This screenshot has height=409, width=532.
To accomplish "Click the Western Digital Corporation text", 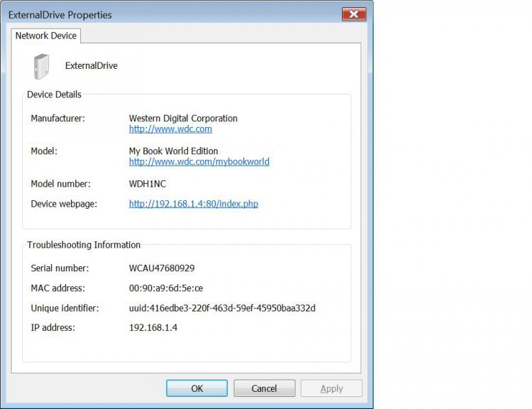I will tap(183, 118).
